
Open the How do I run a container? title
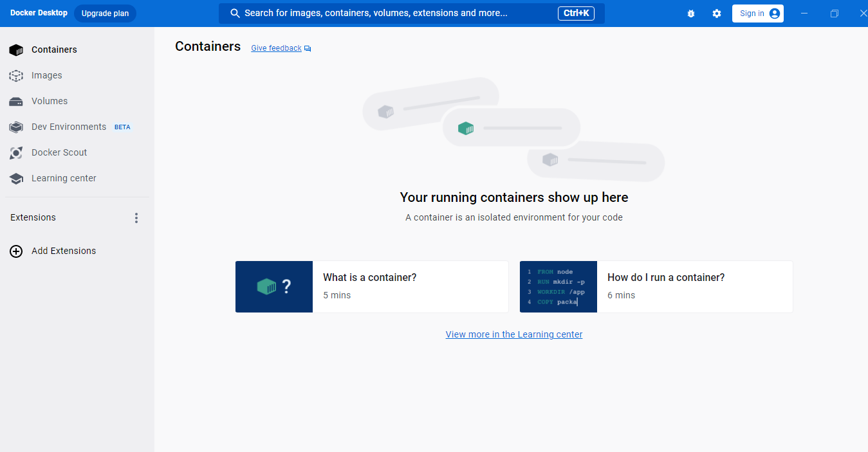(x=666, y=278)
